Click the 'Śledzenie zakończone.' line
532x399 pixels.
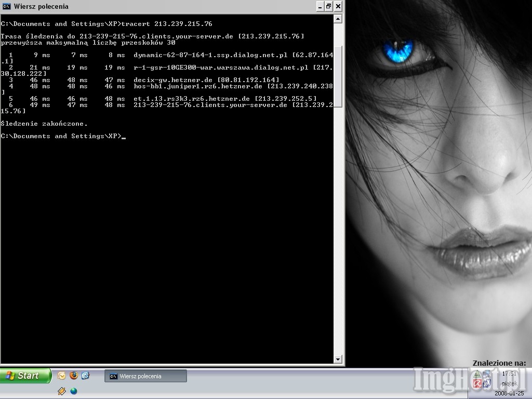(44, 124)
